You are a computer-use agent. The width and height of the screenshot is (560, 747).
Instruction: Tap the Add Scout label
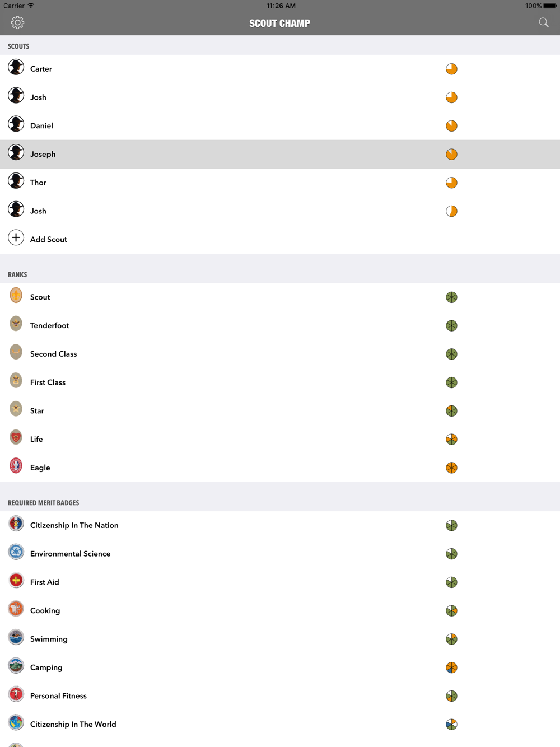tap(49, 239)
